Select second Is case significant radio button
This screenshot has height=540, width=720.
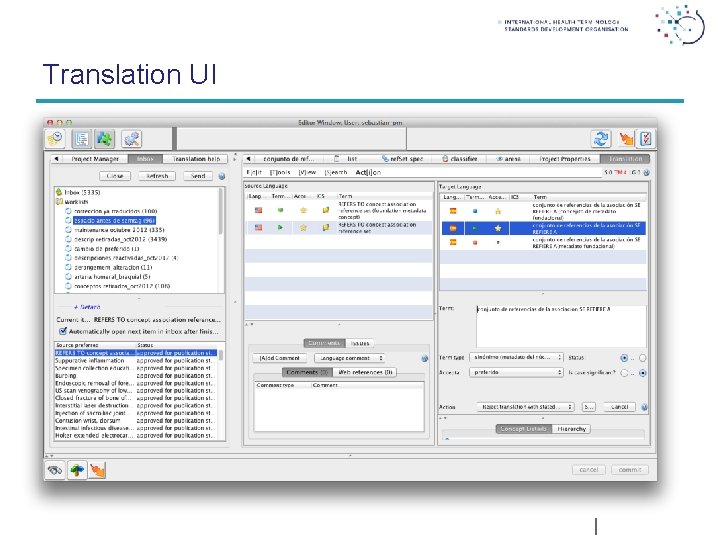click(x=642, y=373)
